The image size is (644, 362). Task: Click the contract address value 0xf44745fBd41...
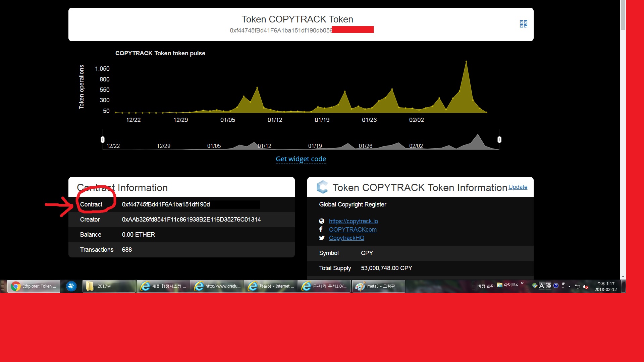(x=166, y=204)
